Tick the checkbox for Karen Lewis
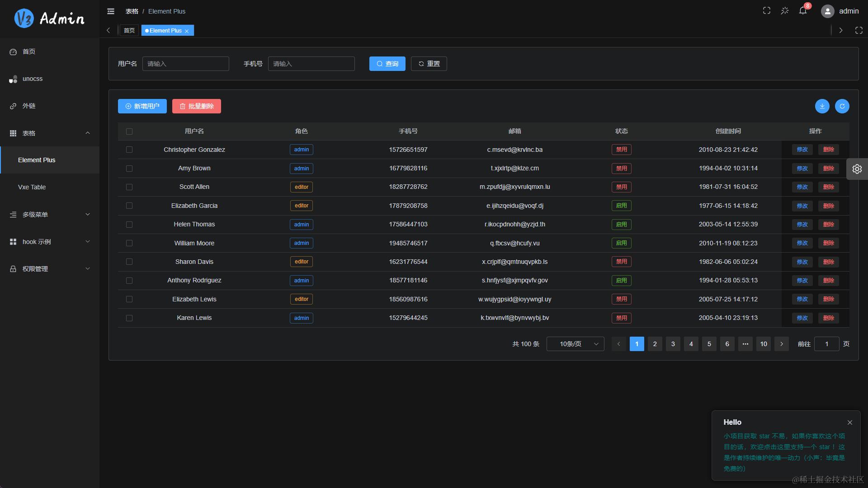The height and width of the screenshot is (488, 868). (x=129, y=318)
